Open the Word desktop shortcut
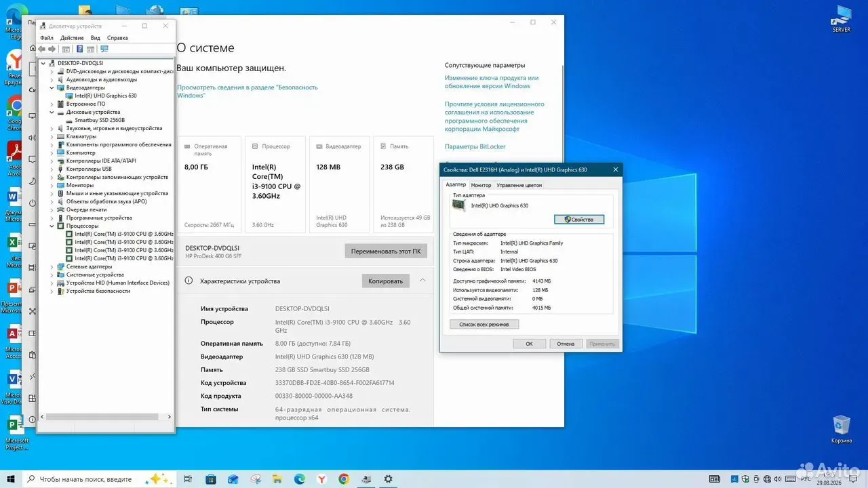 (x=14, y=204)
